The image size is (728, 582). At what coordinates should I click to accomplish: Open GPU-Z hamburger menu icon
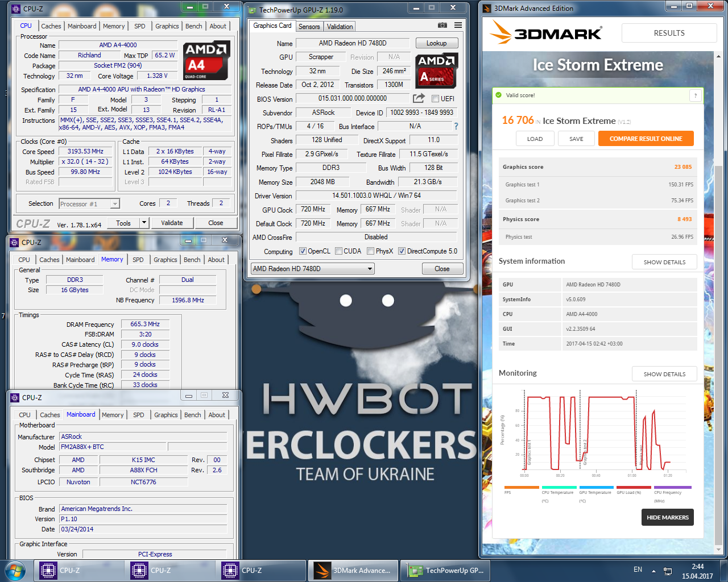coord(458,26)
